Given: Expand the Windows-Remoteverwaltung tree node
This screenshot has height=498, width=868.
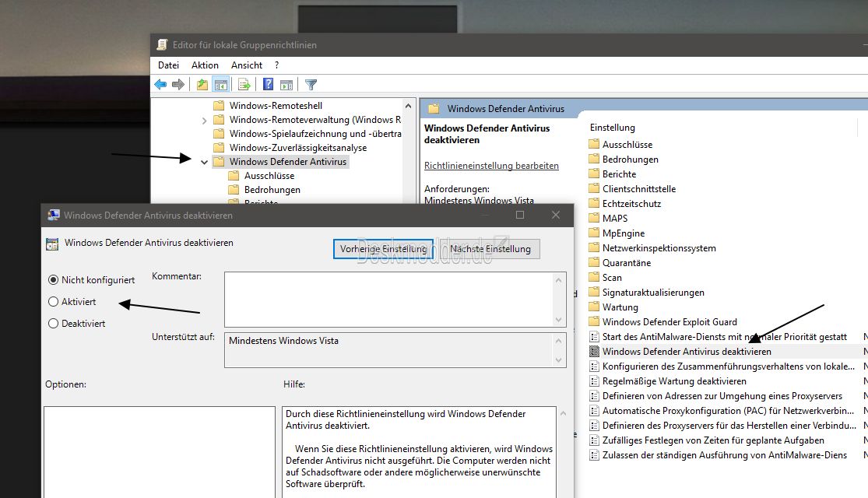Looking at the screenshot, I should tap(204, 120).
